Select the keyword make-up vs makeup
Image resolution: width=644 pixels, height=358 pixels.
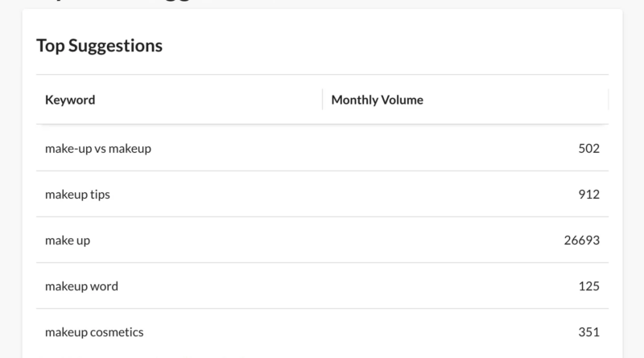[x=97, y=148]
